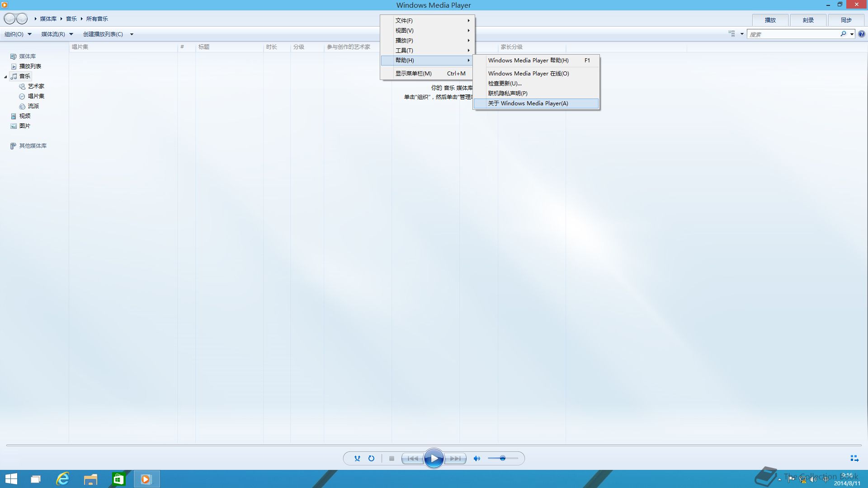Click the 分级 column header

pos(307,47)
